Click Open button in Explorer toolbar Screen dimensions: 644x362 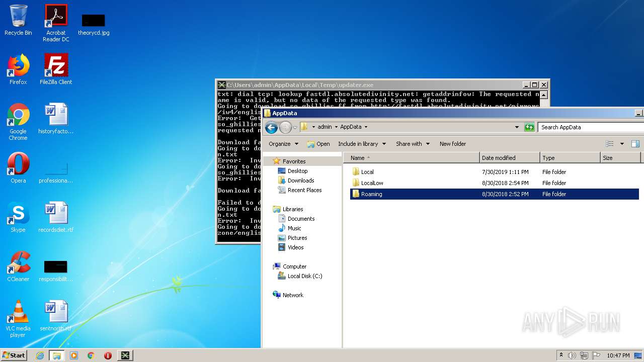318,144
